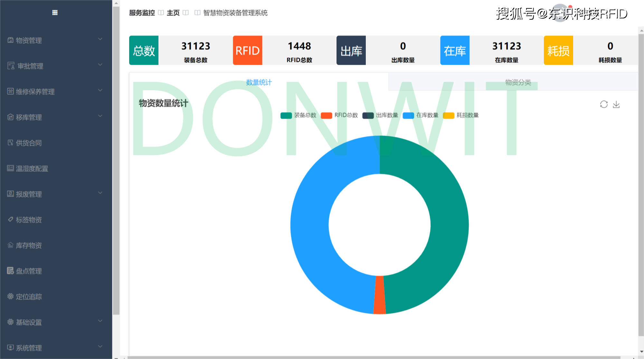Click the page vertical scrollbar
The height and width of the screenshot is (359, 644).
click(641, 185)
